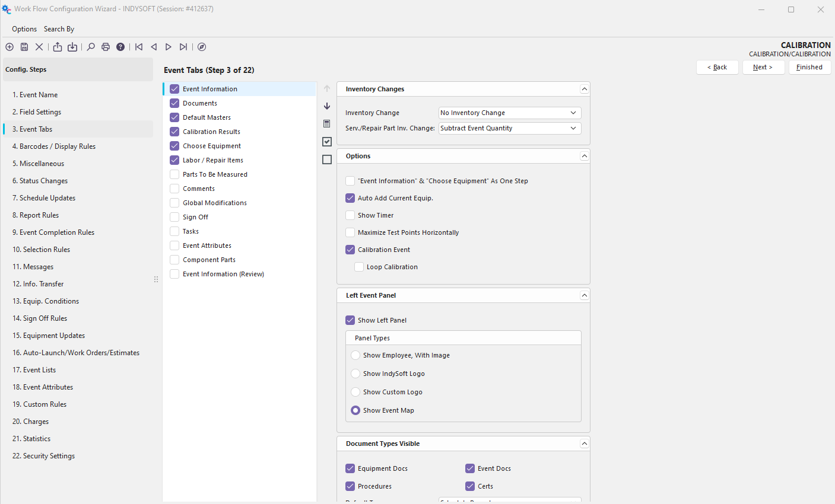This screenshot has width=835, height=504.
Task: Open Serv./Repair Part Inv. Change dropdown
Action: pyautogui.click(x=509, y=128)
